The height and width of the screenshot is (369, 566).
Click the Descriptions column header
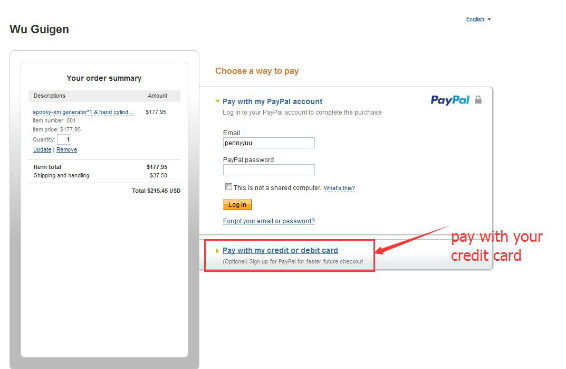coord(49,96)
